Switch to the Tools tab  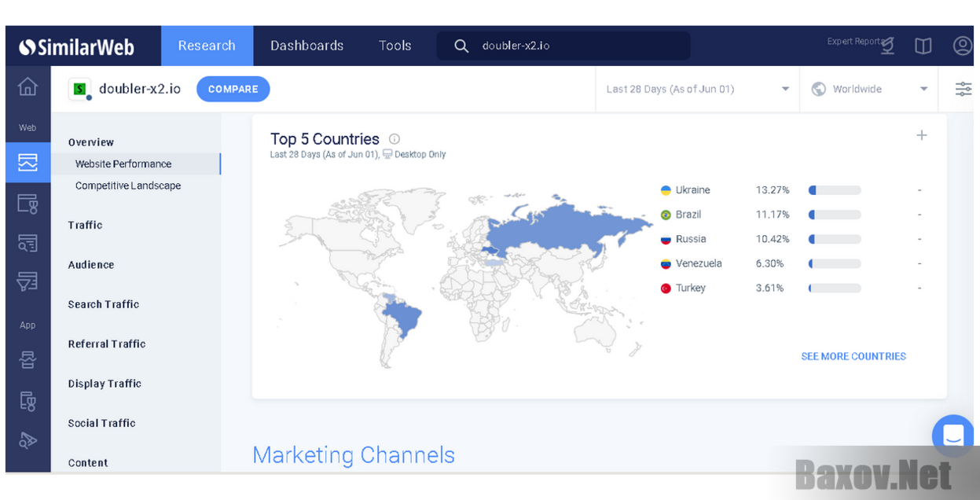(395, 46)
